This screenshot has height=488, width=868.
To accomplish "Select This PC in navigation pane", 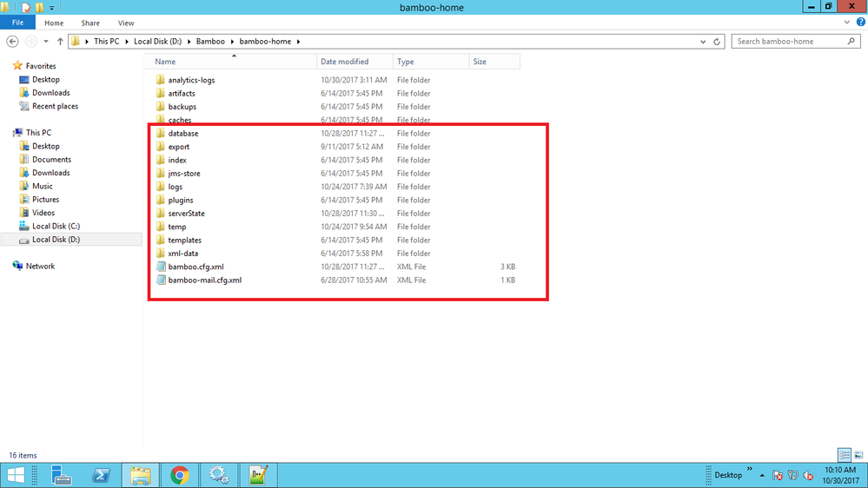I will 38,133.
